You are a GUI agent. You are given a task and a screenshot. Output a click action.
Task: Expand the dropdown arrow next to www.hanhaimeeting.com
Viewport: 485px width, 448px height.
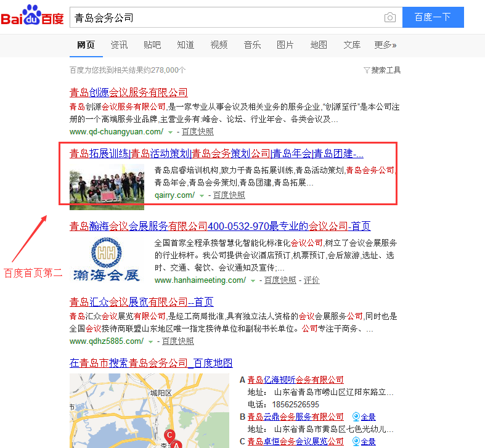[x=253, y=280]
